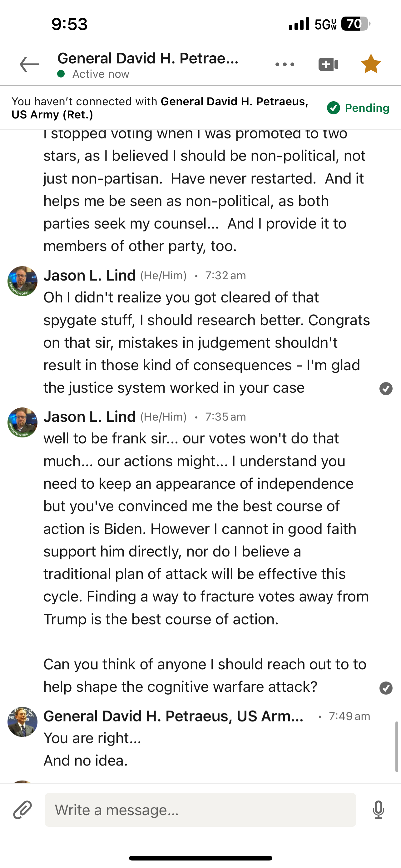The image size is (401, 868).
Task: Tap read receipt on cognitive warfare message
Action: [x=386, y=688]
